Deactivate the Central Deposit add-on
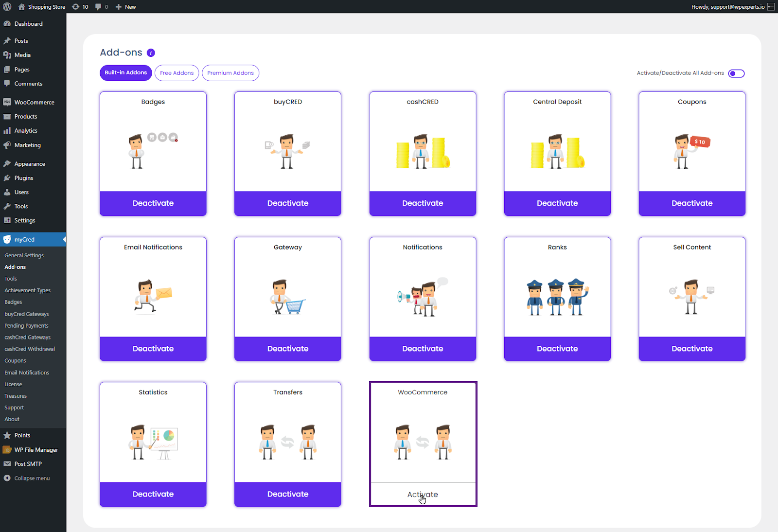778x532 pixels. pos(557,203)
